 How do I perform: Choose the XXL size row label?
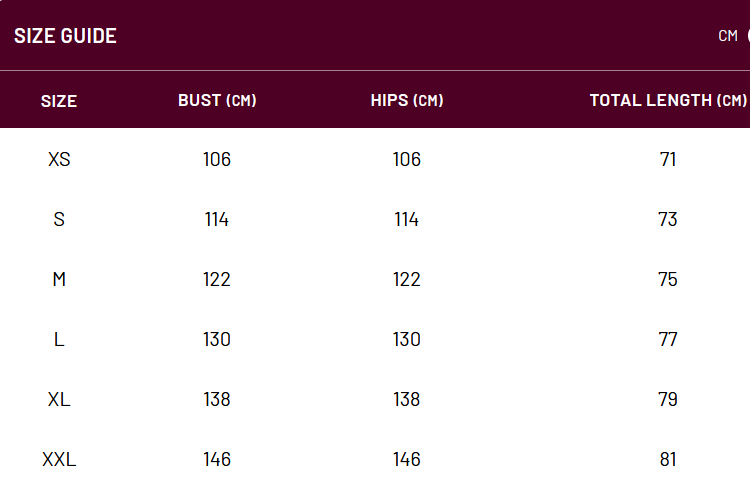[59, 459]
